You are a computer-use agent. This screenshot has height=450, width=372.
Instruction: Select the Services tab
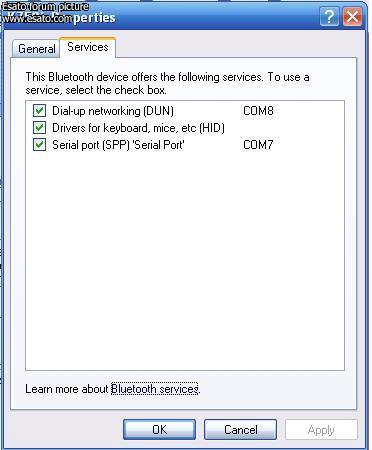tap(88, 47)
